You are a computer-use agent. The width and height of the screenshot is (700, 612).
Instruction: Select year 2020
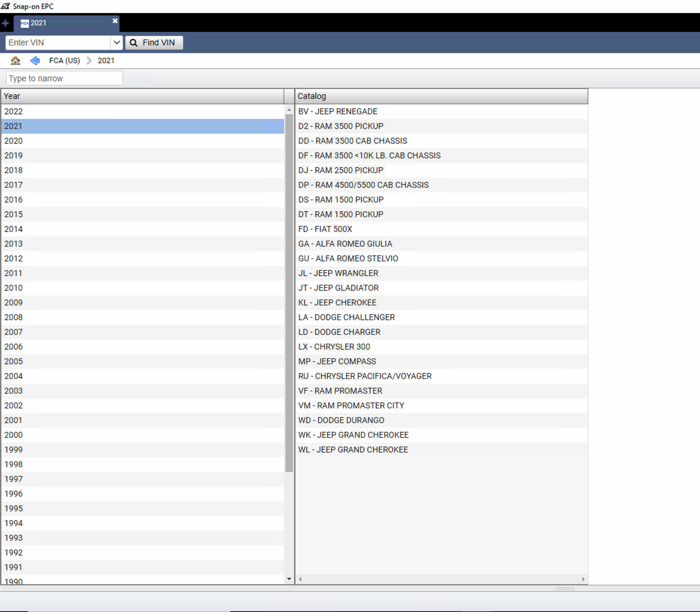142,141
